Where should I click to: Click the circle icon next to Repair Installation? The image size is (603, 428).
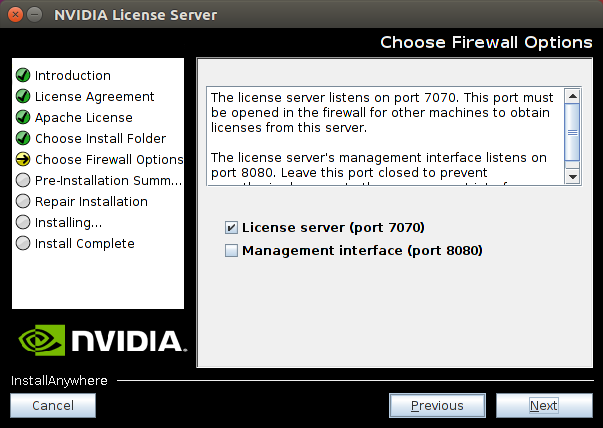point(23,202)
